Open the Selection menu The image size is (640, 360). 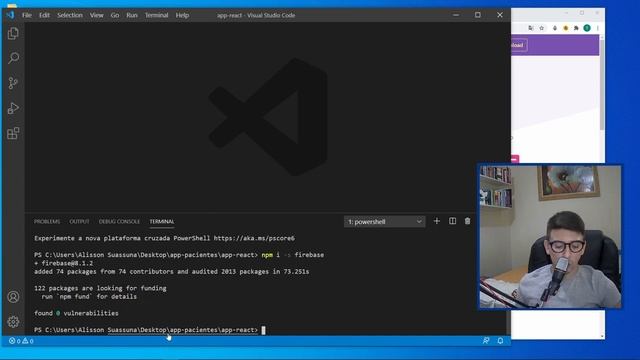pos(70,15)
